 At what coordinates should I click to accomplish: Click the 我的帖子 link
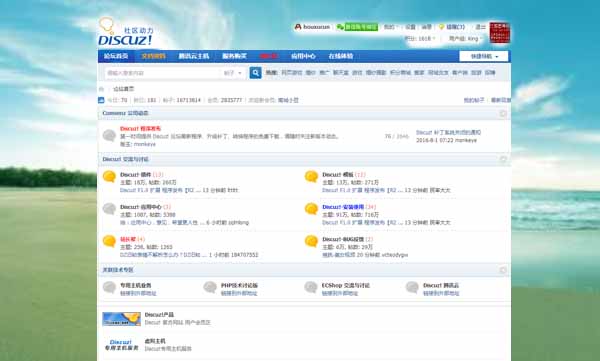474,100
